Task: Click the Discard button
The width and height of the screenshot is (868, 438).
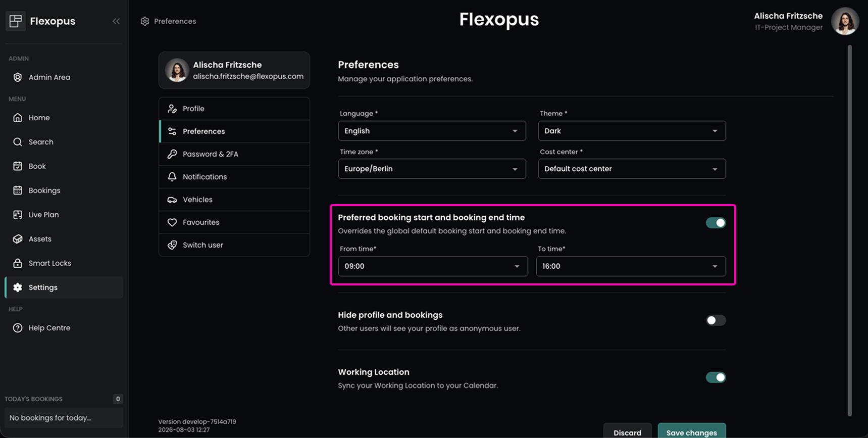Action: (x=627, y=431)
